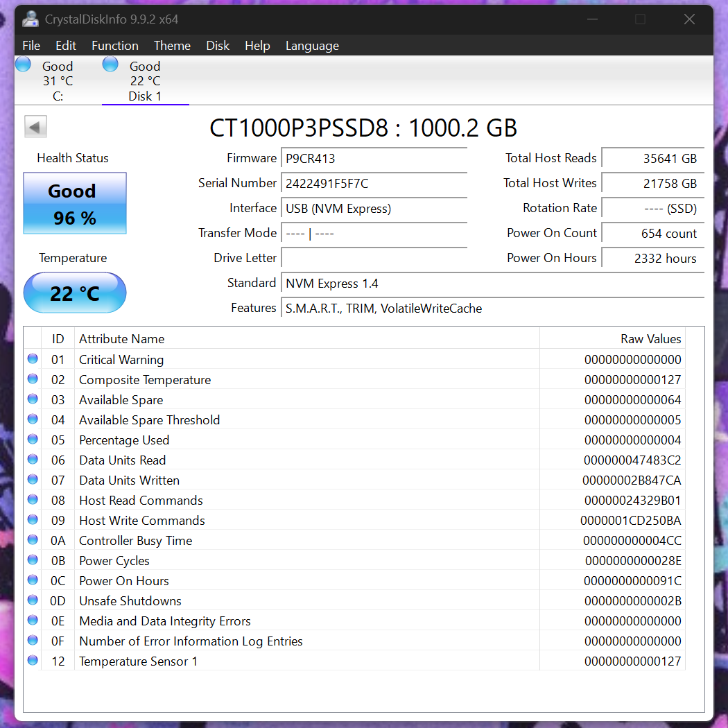The image size is (728, 728).
Task: Click raw value 00000047483C2
Action: click(x=632, y=460)
